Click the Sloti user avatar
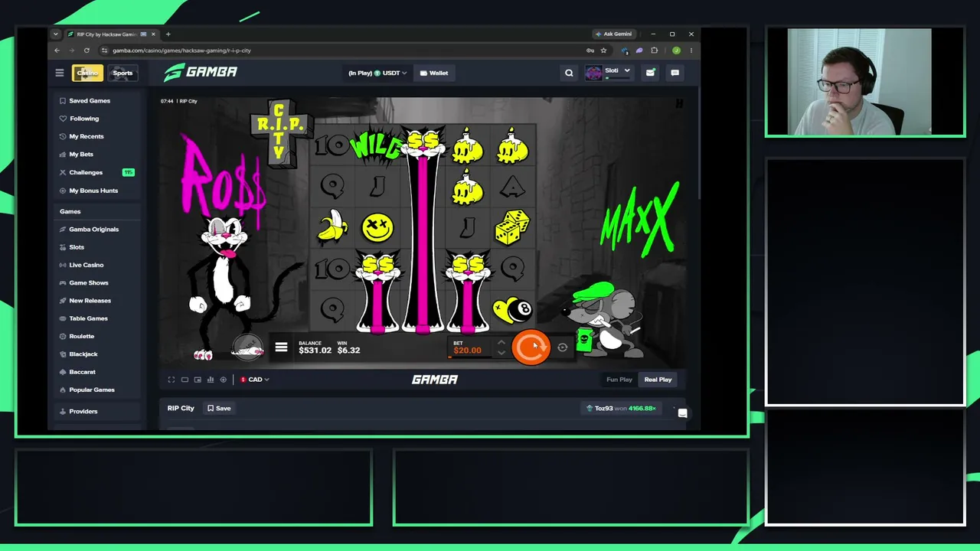The width and height of the screenshot is (980, 551). [x=593, y=73]
